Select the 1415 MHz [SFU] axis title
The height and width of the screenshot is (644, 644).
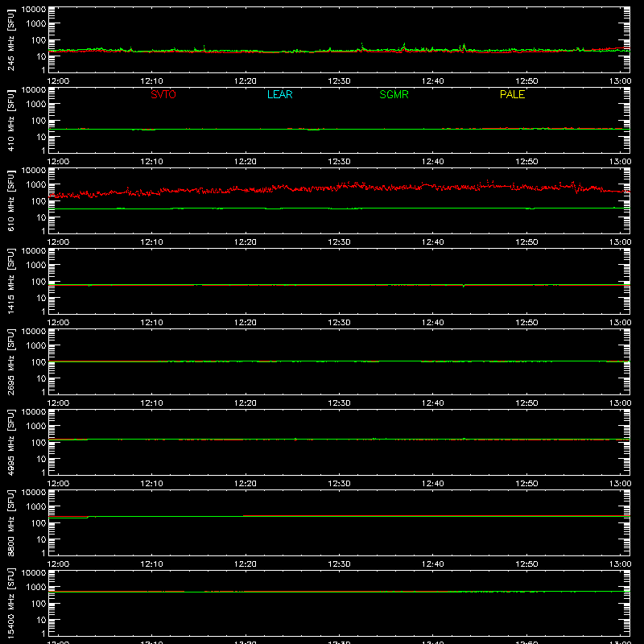point(10,282)
